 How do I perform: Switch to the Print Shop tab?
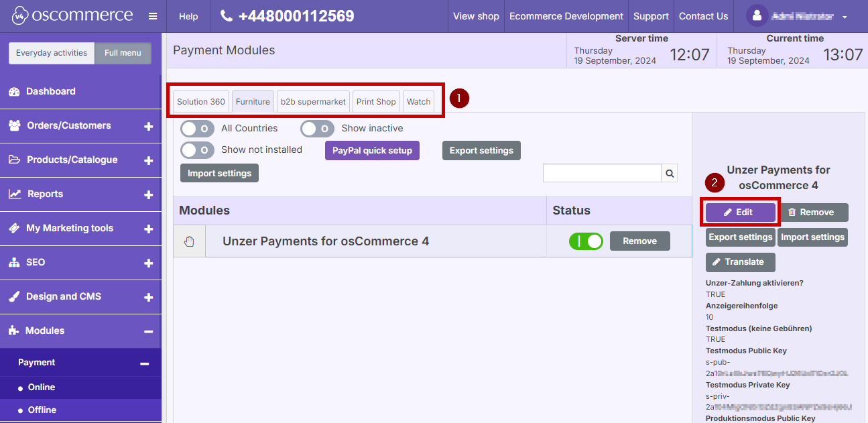coord(376,102)
